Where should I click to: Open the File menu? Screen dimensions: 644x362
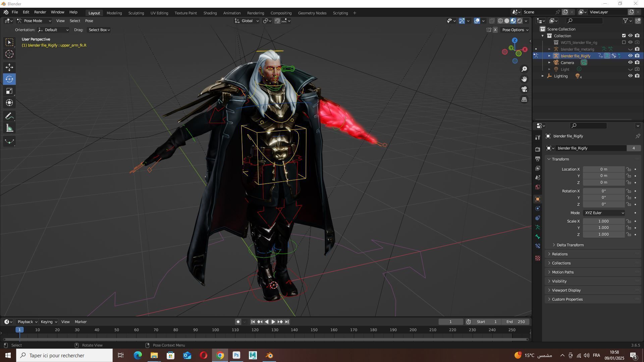point(15,12)
